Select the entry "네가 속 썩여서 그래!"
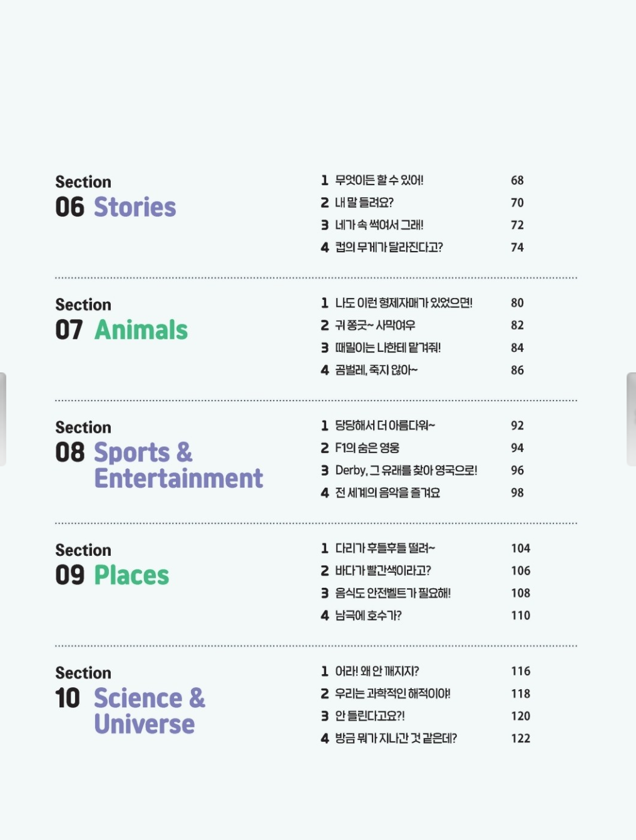The height and width of the screenshot is (840, 636). [379, 225]
